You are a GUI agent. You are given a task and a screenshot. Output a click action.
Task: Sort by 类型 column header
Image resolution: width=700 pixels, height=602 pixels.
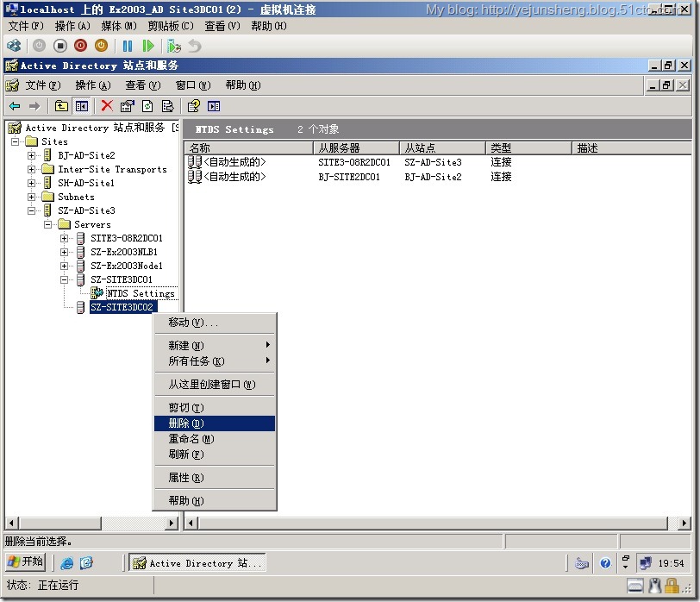pyautogui.click(x=528, y=147)
